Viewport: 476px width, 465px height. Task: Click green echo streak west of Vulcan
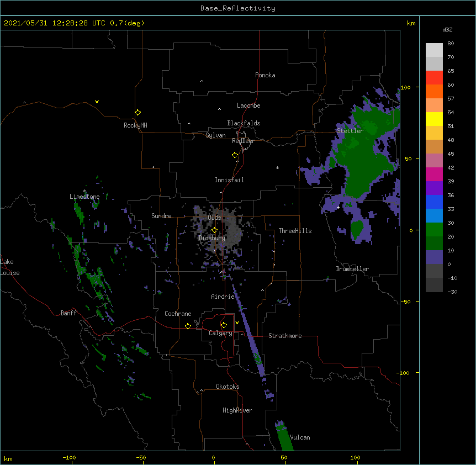coord(285,437)
